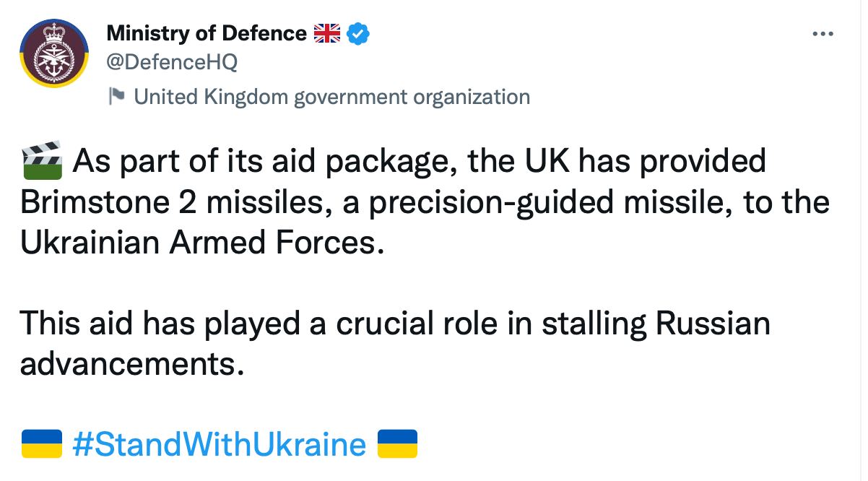Click the words "stalling Russian" in the tweet

656,324
